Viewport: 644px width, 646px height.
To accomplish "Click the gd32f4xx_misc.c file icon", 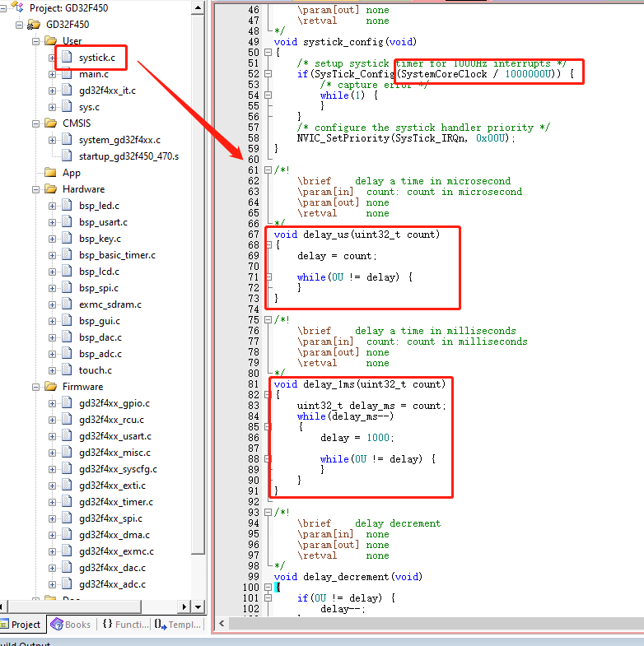I will click(x=67, y=453).
